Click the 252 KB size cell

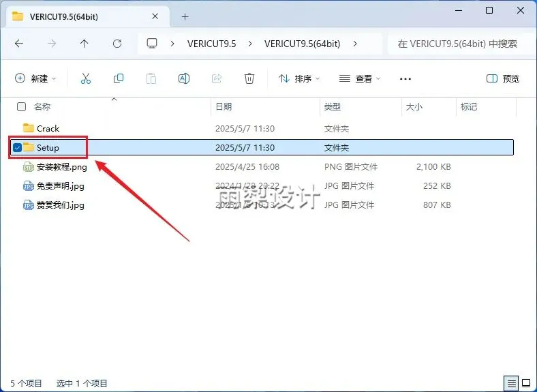point(437,185)
